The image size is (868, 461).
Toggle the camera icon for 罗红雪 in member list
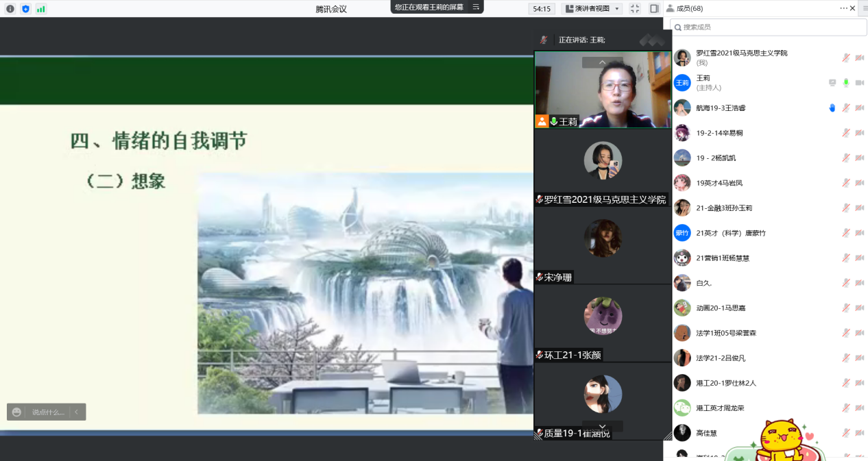[859, 58]
